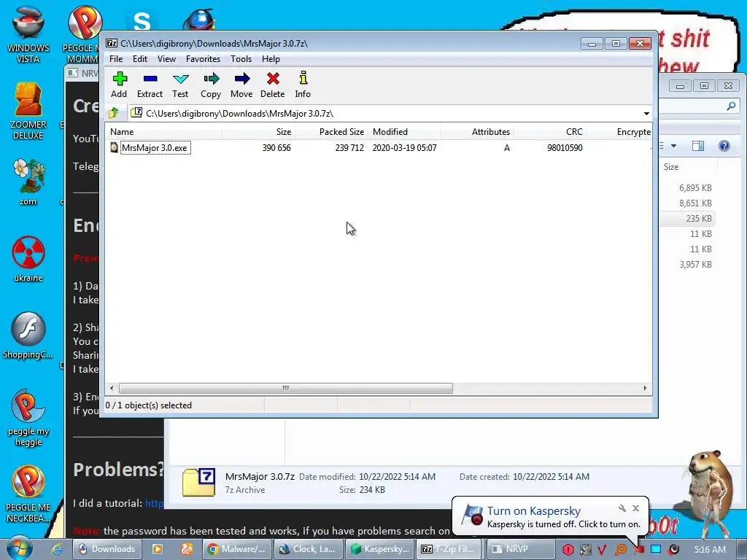The width and height of the screenshot is (747, 560).
Task: Click the horizontal scrollbar thumb in 7-Zip
Action: click(285, 388)
